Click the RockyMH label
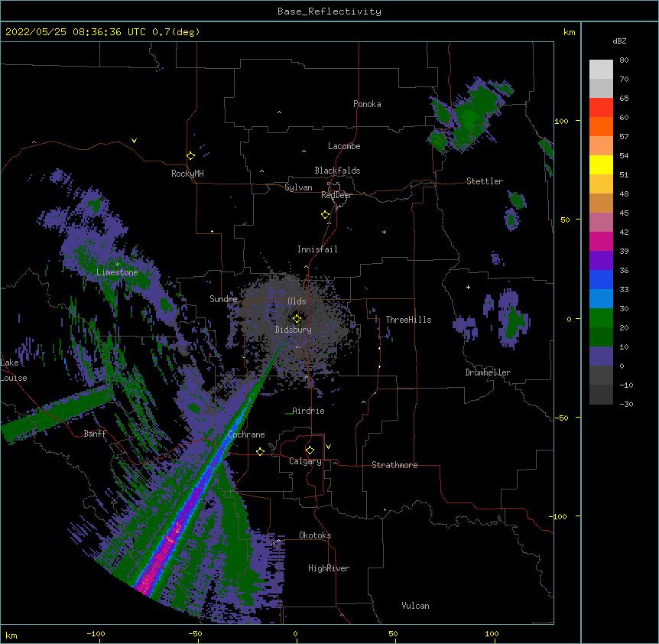 pyautogui.click(x=187, y=174)
